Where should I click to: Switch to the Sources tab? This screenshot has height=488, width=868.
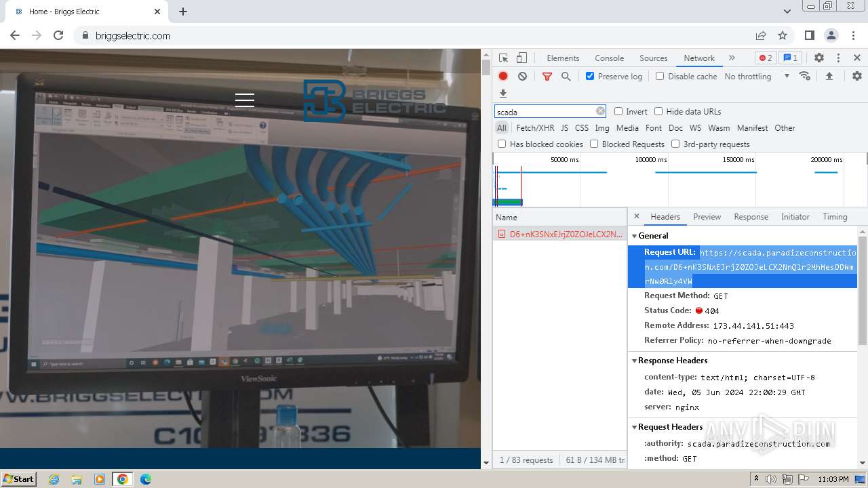[654, 58]
